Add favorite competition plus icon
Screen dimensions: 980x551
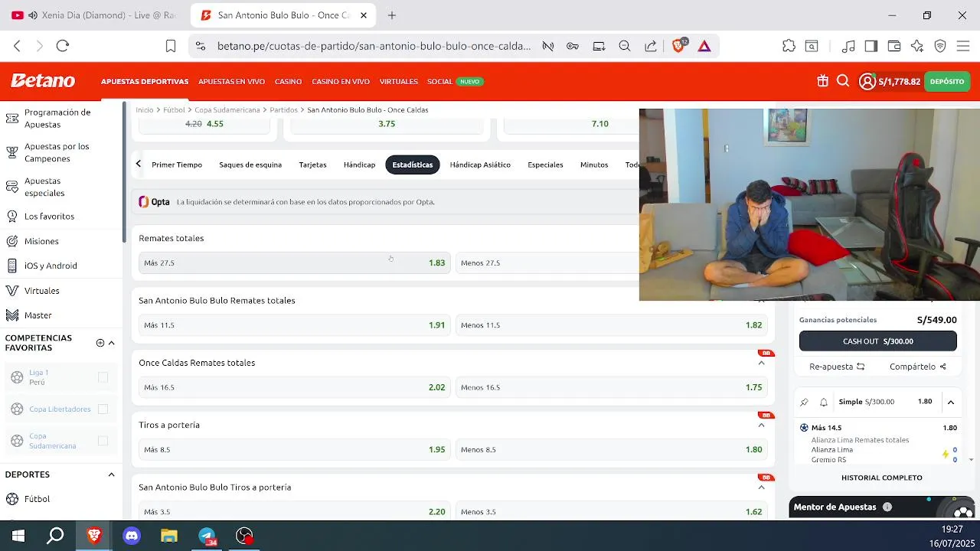(100, 343)
